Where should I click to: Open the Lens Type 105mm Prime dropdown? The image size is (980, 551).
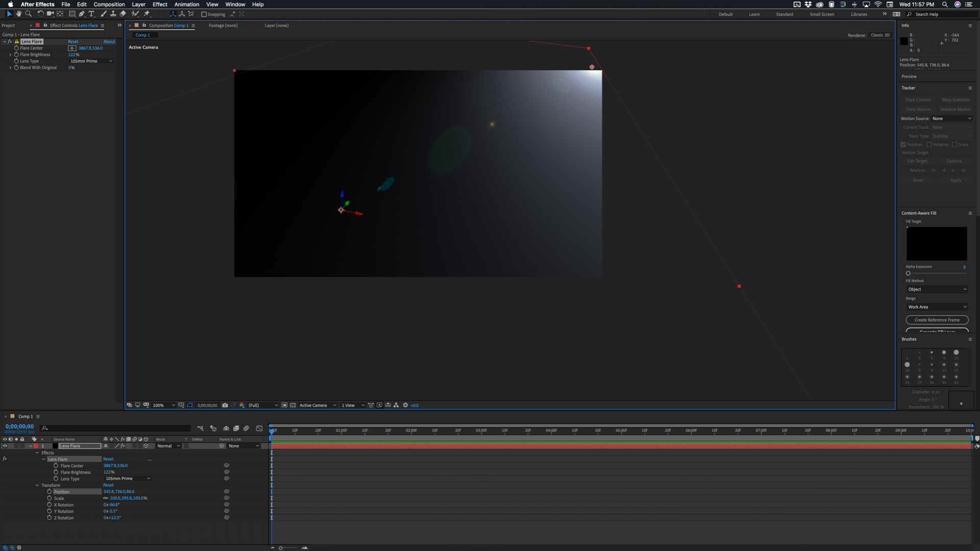91,61
